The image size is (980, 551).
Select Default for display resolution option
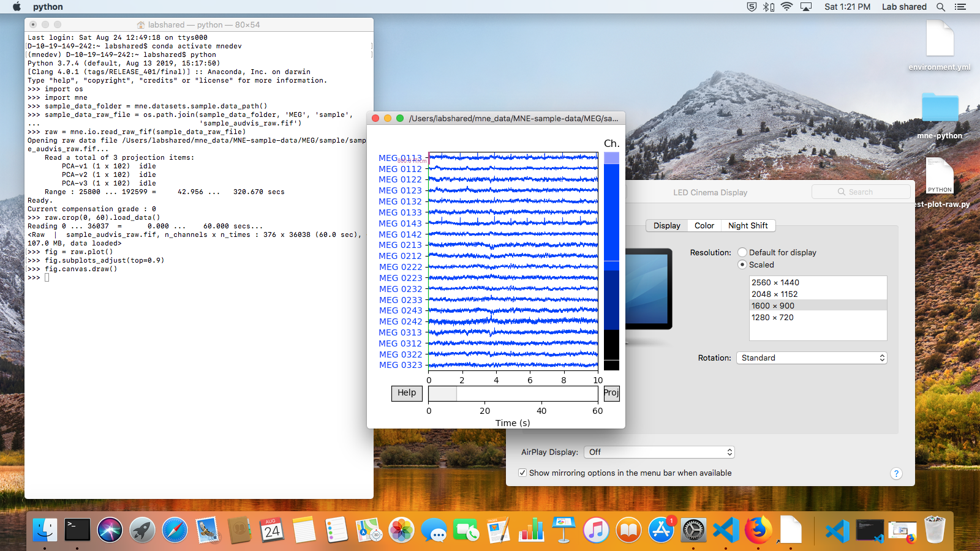click(x=742, y=252)
